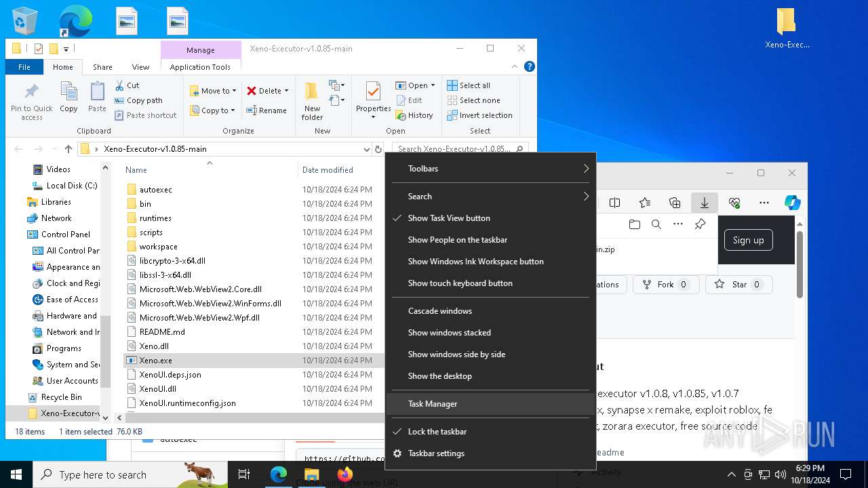The height and width of the screenshot is (488, 868).
Task: Open Control Panel in navigation pane
Action: click(x=65, y=235)
